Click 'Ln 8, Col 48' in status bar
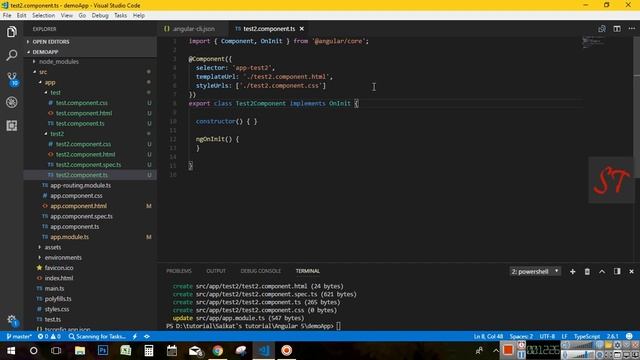Image resolution: width=640 pixels, height=360 pixels. [x=488, y=336]
